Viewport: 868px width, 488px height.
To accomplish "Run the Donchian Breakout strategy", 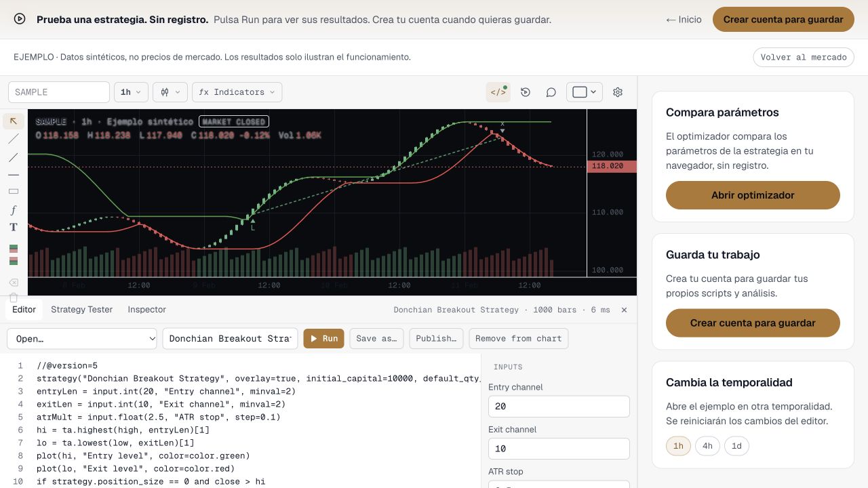I will (323, 338).
